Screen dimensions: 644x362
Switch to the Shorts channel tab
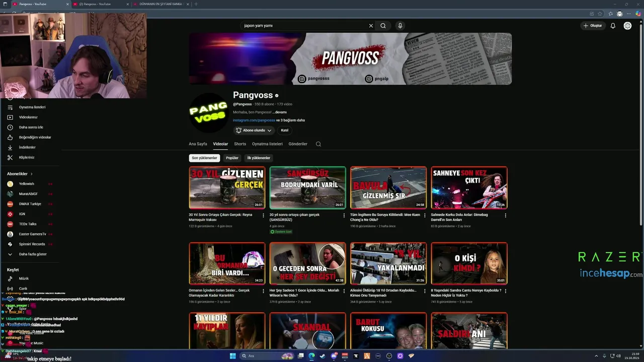click(240, 144)
